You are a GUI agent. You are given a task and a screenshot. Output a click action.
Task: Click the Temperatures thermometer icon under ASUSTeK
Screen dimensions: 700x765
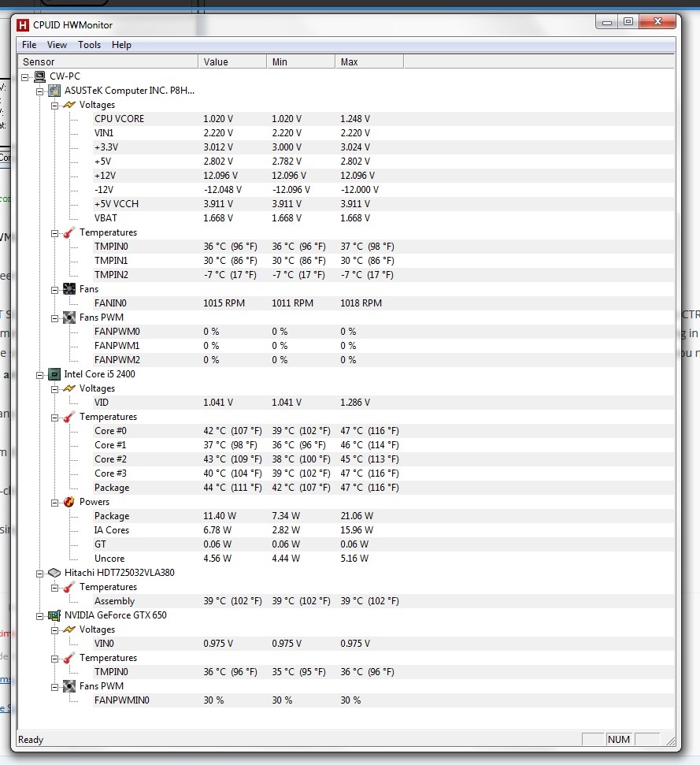click(x=69, y=232)
